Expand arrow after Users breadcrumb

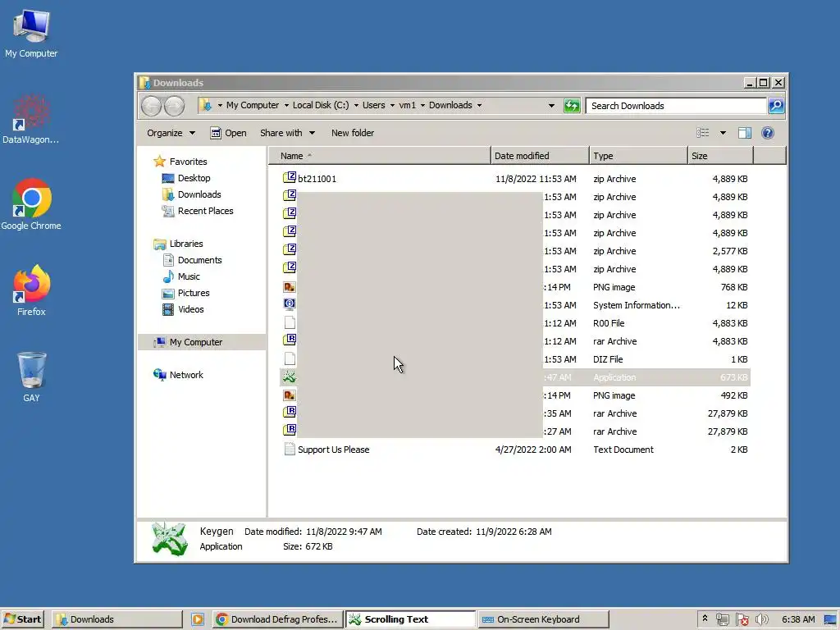pos(392,106)
